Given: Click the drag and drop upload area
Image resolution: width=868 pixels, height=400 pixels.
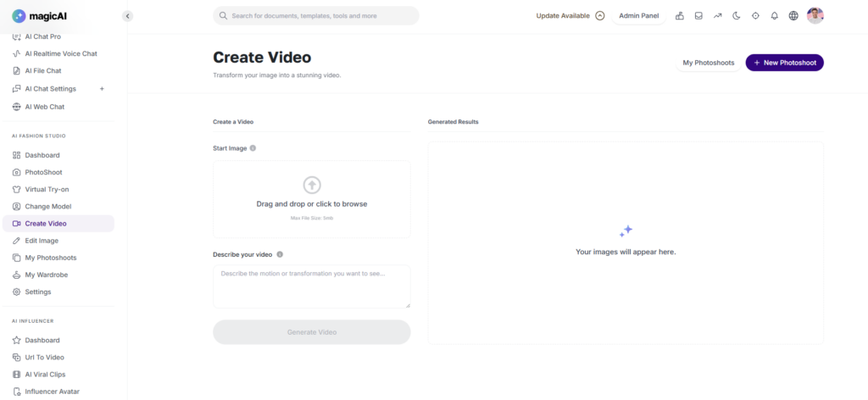Looking at the screenshot, I should [311, 199].
